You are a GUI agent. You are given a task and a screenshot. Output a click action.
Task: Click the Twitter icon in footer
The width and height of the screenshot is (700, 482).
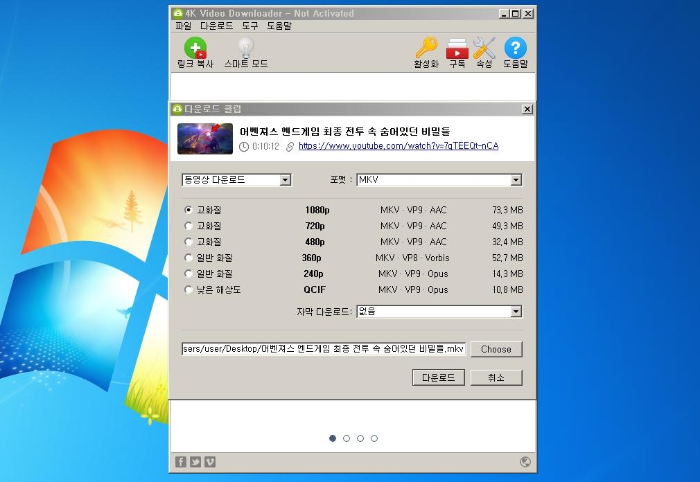tap(195, 462)
